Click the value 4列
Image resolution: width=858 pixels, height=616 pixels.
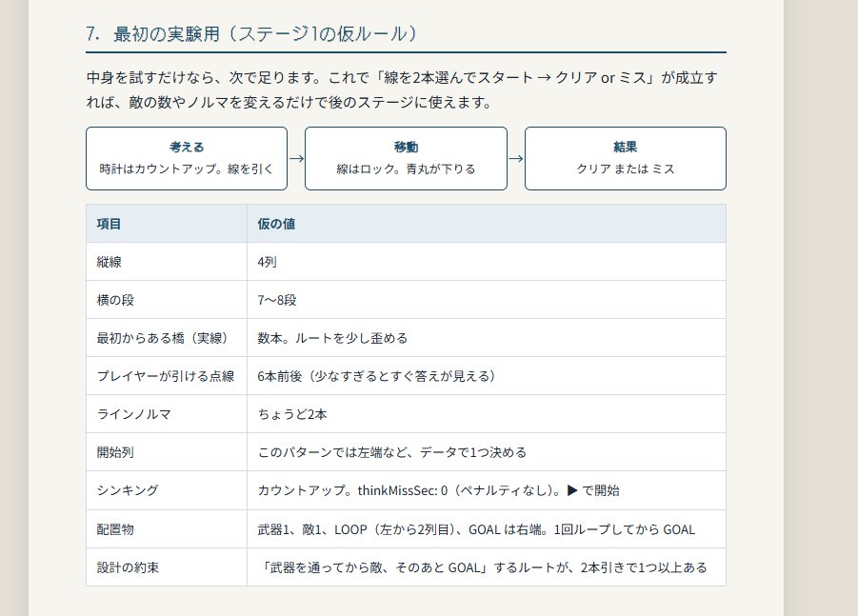tap(267, 262)
